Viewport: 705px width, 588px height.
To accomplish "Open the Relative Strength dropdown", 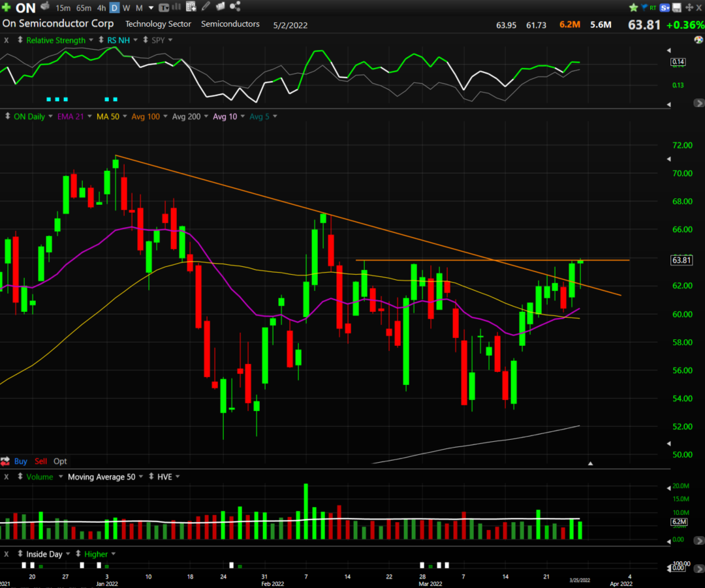I will click(91, 40).
